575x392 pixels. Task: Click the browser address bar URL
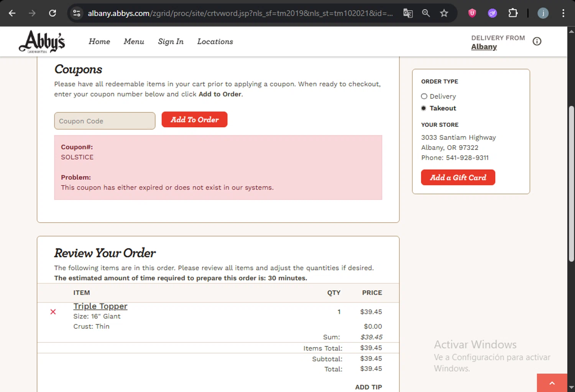pyautogui.click(x=240, y=13)
